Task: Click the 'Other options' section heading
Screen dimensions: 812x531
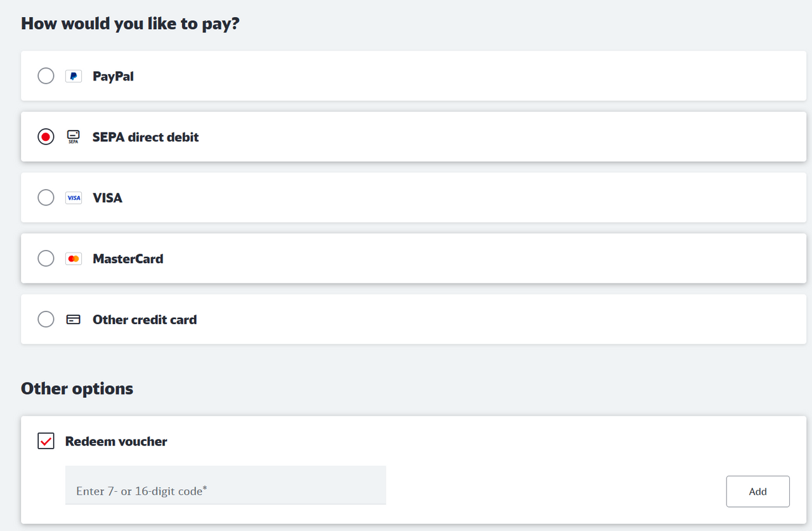Action: point(77,388)
